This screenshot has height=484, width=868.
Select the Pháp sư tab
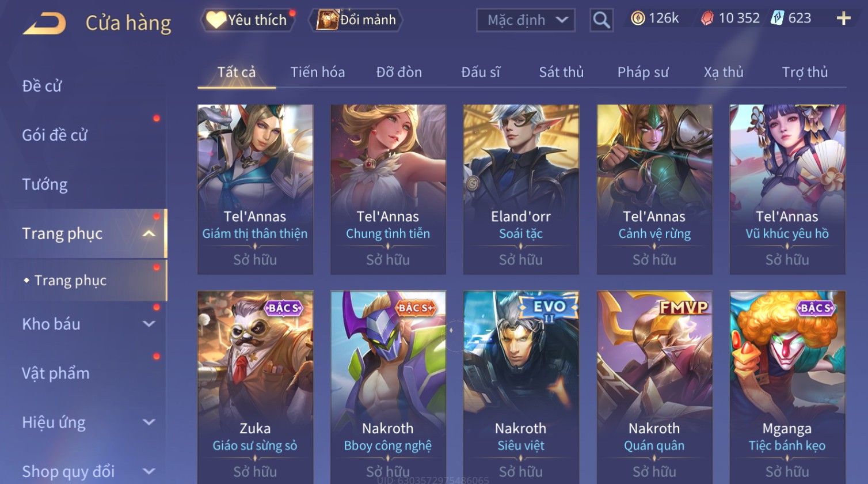[x=643, y=72]
